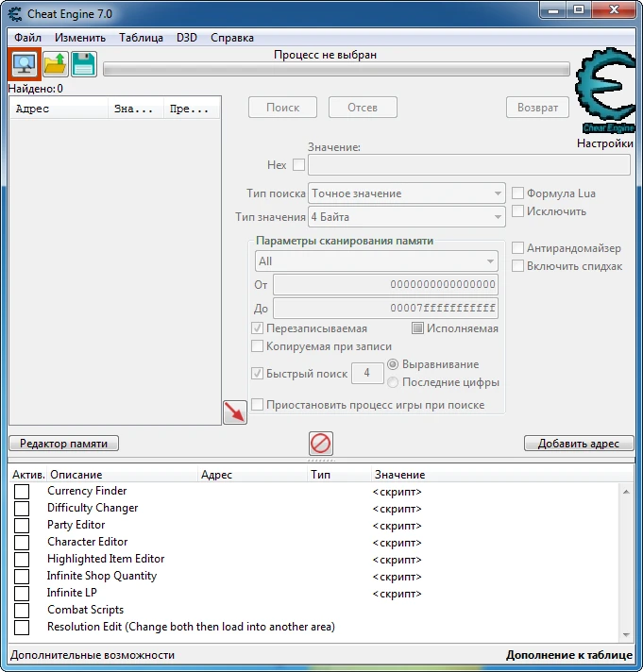Open Редактор памяти
This screenshot has width=643, height=672.
tap(64, 444)
